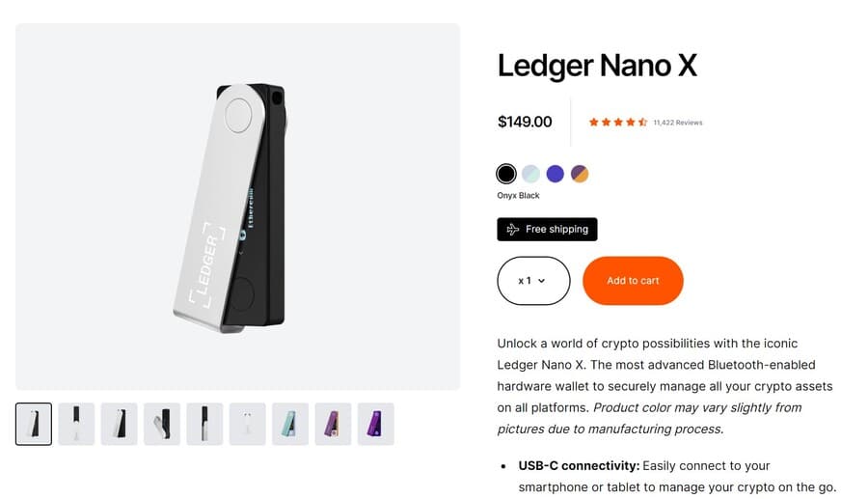The height and width of the screenshot is (499, 868).
Task: Click the Add to cart button
Action: click(633, 281)
